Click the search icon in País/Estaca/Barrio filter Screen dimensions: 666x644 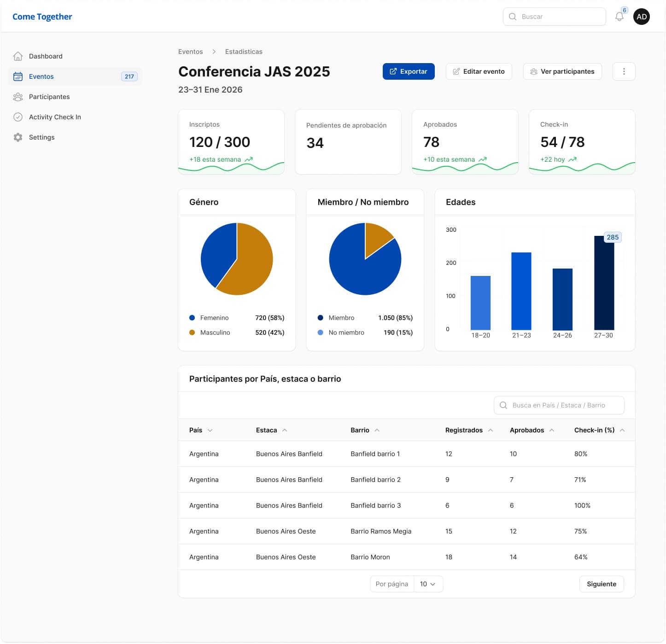click(503, 405)
